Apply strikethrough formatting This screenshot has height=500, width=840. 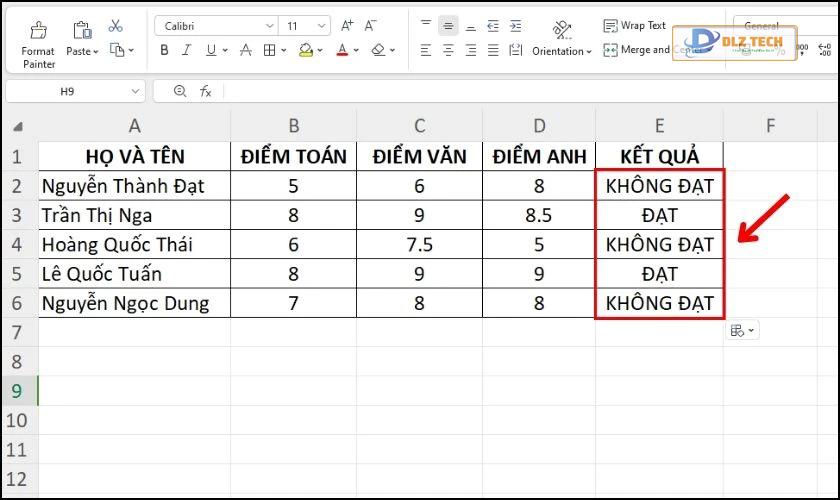click(246, 50)
